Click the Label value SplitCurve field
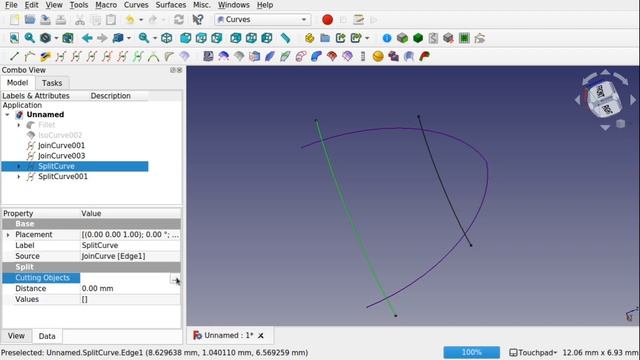 coord(130,245)
